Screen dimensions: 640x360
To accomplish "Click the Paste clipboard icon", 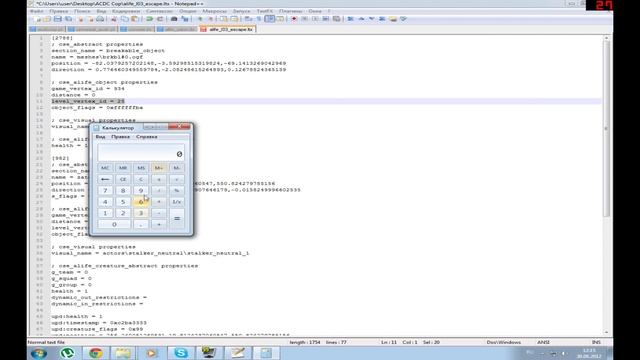I will [x=135, y=19].
